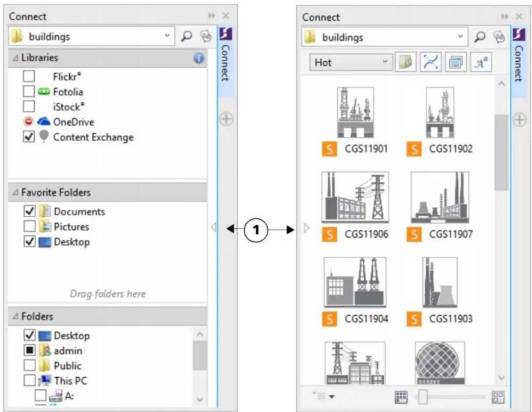Screen dimensions: 532x412
Task: Click refresh icon in right Connect panel
Action: [499, 37]
